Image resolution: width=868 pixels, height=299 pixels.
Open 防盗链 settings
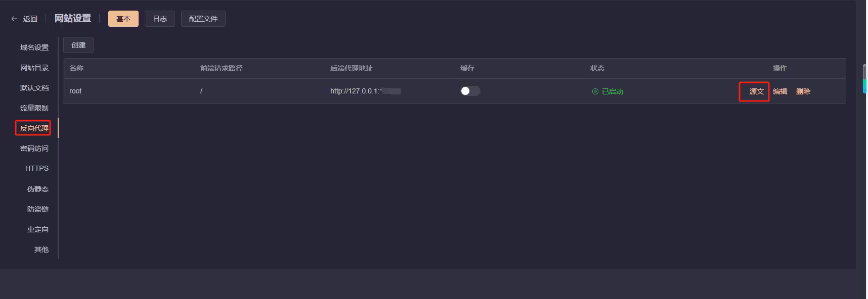click(38, 209)
